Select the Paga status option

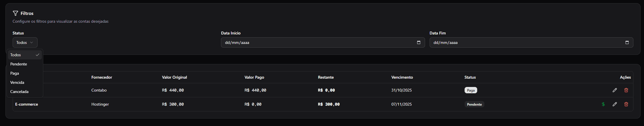(x=25, y=73)
